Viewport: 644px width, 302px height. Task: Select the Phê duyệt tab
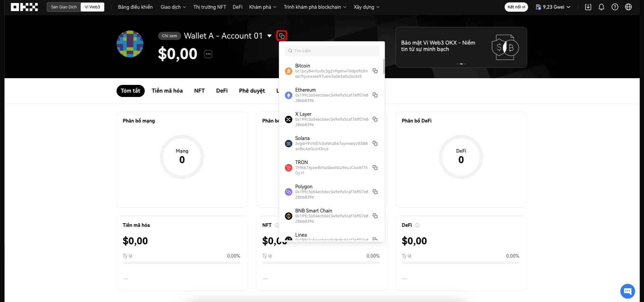click(252, 91)
